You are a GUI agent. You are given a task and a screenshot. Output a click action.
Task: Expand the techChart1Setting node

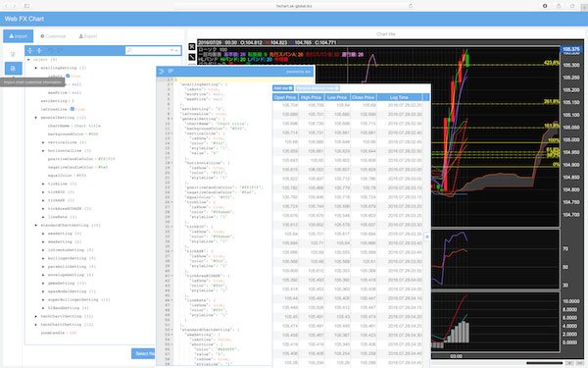(36, 316)
